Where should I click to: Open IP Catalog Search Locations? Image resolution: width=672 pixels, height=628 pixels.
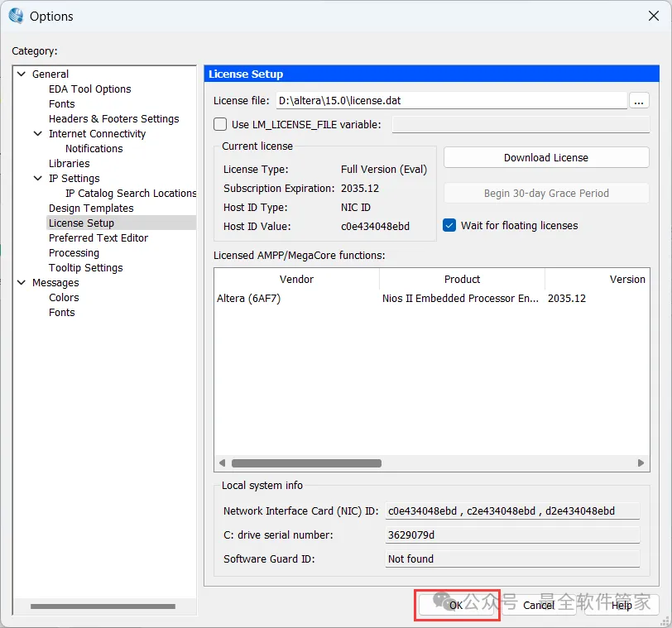(131, 193)
